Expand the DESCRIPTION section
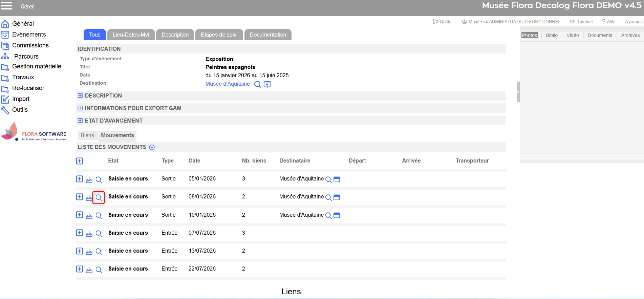Image resolution: width=644 pixels, height=299 pixels. pos(80,96)
